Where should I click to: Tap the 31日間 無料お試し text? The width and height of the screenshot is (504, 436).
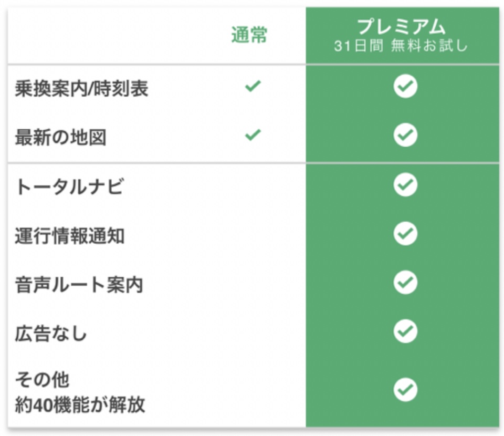[x=401, y=45]
